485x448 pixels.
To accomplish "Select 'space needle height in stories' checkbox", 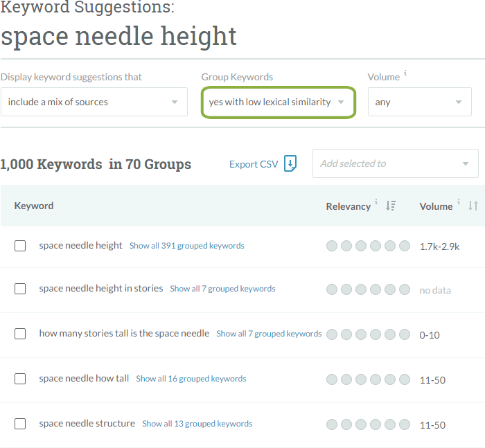I will coord(20,289).
